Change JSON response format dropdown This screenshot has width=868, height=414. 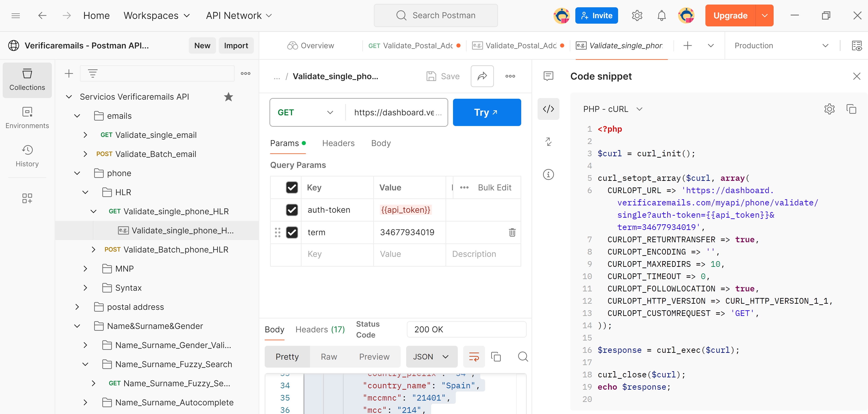click(431, 357)
